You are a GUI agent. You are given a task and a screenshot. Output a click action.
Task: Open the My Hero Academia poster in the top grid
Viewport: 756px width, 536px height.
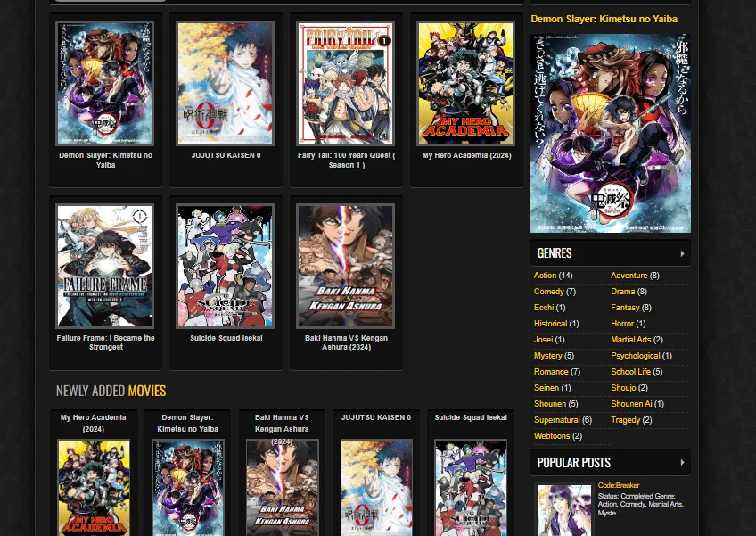click(x=465, y=83)
